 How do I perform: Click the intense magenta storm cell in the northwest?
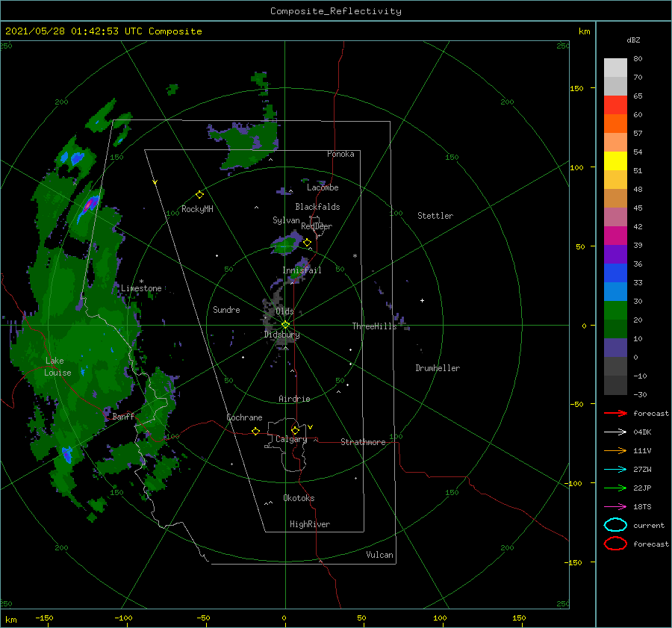[88, 205]
